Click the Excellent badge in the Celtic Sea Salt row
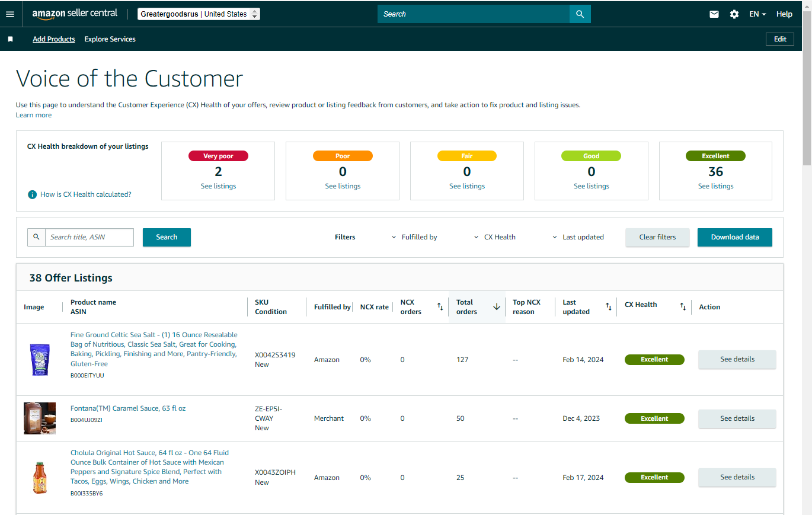This screenshot has height=515, width=812. point(654,360)
